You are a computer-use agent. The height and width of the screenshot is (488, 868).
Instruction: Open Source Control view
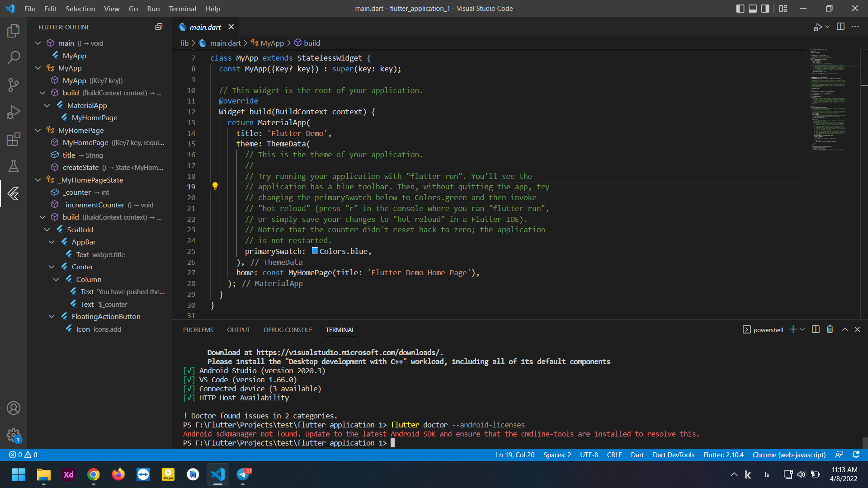[x=14, y=84]
